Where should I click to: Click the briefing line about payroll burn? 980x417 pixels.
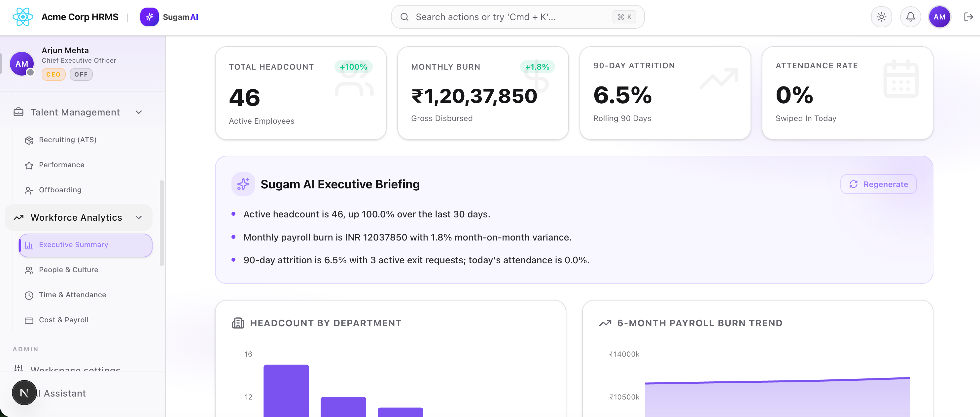click(407, 237)
